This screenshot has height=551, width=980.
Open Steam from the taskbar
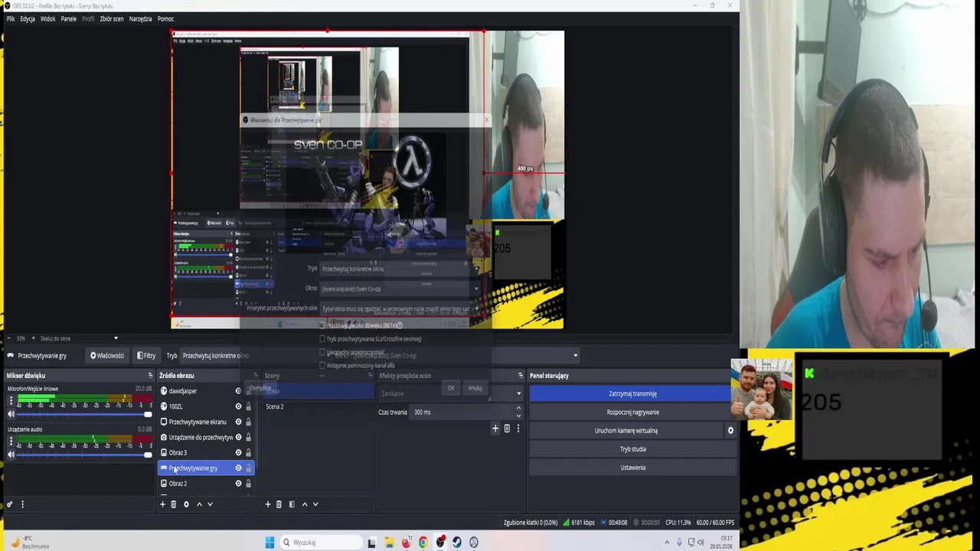coord(457,543)
